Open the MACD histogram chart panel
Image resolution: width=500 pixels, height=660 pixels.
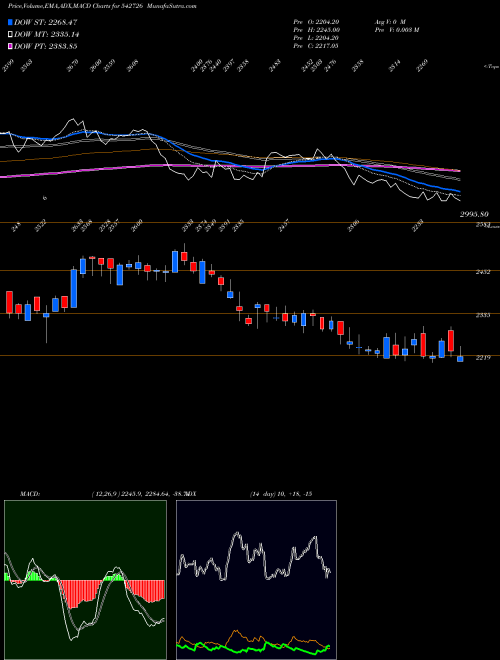[x=85, y=580]
